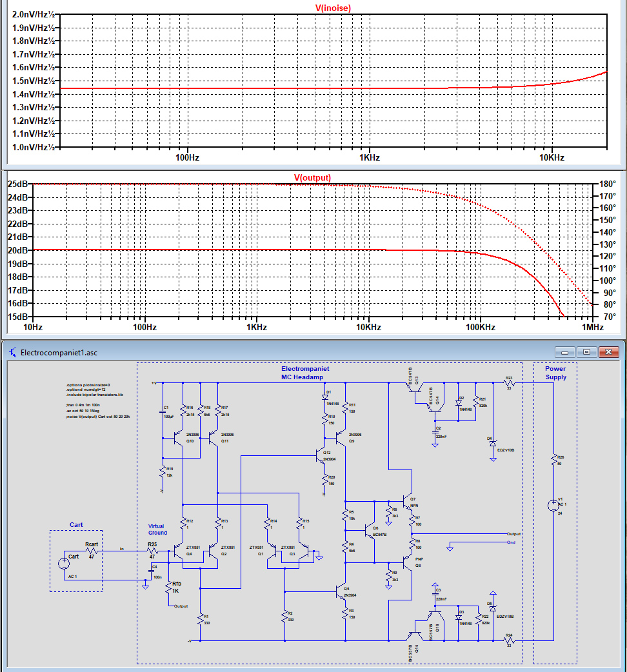Select resistor R11 150
Screen dimensions: 627x672
click(345, 408)
